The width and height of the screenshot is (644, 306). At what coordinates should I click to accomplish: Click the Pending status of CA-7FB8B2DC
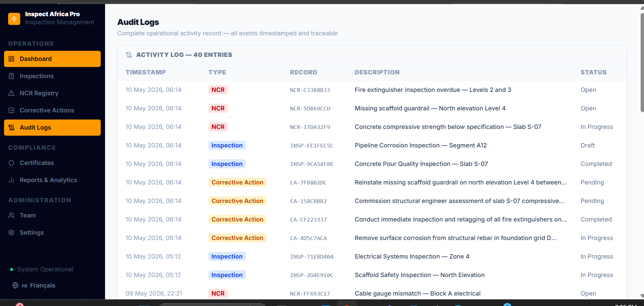(x=592, y=182)
